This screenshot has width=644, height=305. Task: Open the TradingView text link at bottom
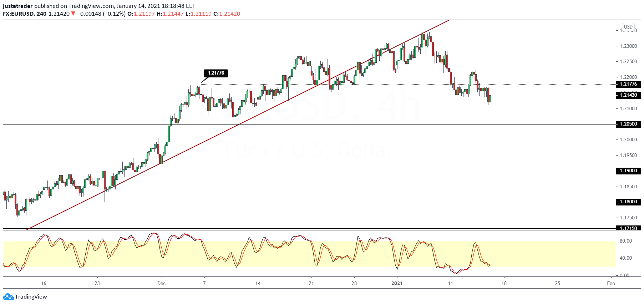click(31, 297)
